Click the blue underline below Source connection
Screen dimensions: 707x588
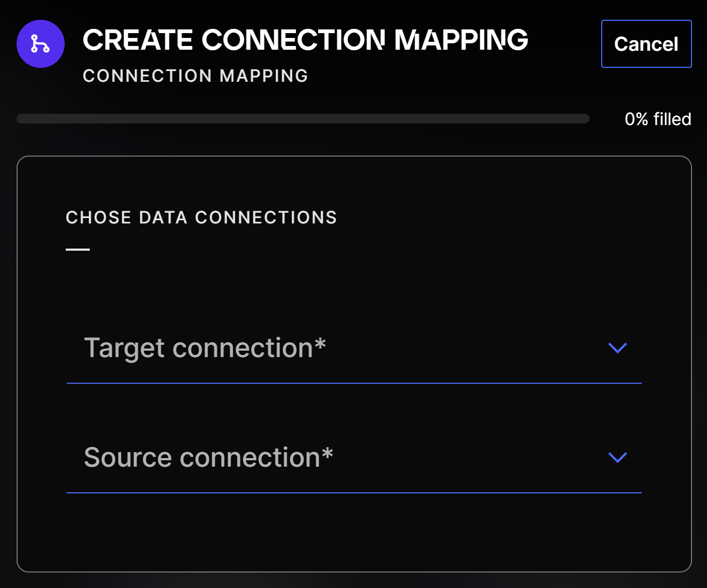coord(354,493)
